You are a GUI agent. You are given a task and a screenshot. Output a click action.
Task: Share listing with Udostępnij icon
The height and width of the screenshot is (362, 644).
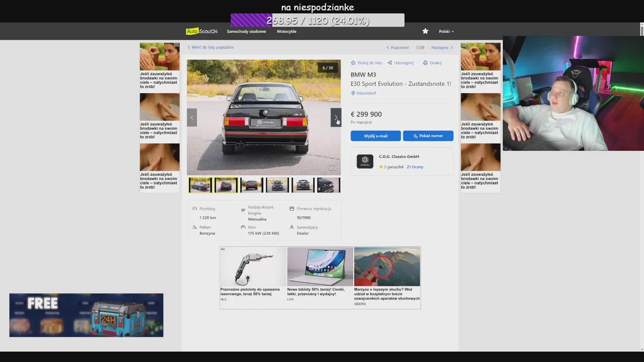point(400,63)
